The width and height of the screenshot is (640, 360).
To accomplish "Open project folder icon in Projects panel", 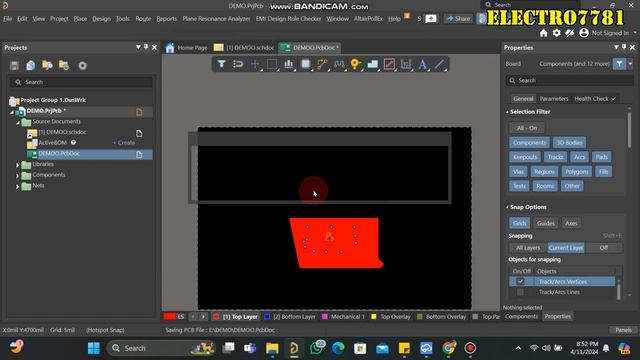I will [47, 65].
